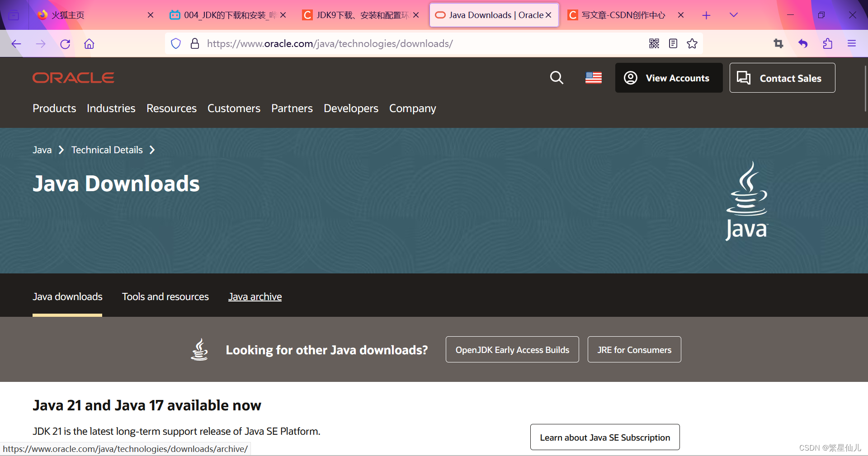
Task: Open Oracle site search magnifier
Action: (x=557, y=78)
